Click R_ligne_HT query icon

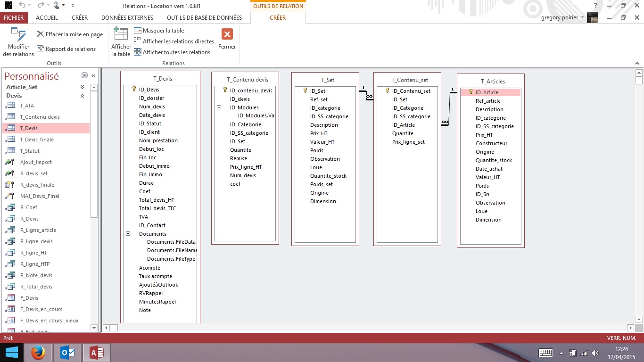(10, 253)
